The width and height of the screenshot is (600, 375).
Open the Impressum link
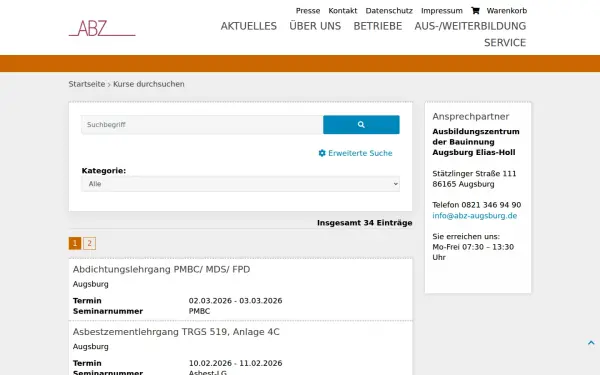442,11
